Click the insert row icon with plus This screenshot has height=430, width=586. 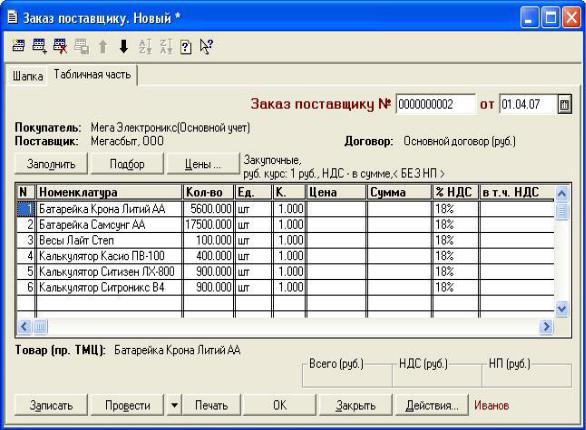click(x=39, y=46)
